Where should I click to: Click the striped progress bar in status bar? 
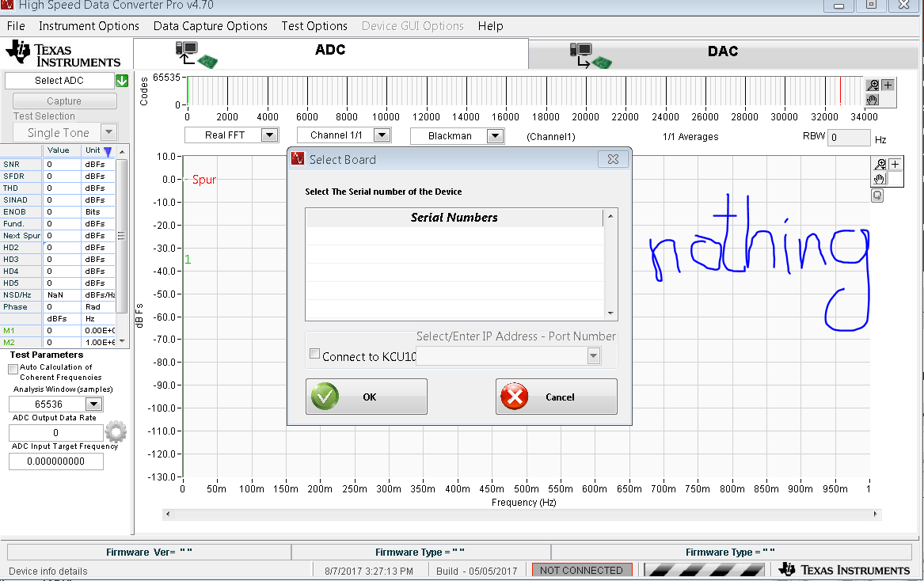[704, 571]
